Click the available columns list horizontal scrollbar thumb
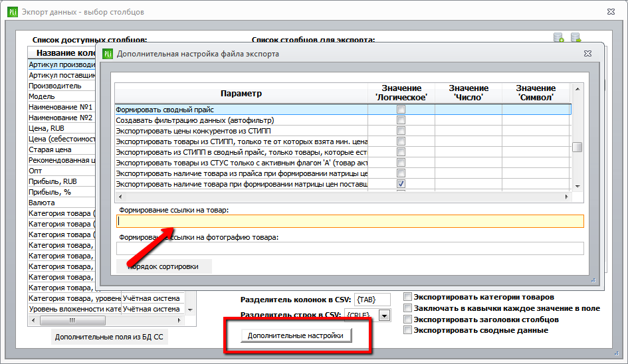Image resolution: width=628 pixels, height=364 pixels. coord(72,320)
